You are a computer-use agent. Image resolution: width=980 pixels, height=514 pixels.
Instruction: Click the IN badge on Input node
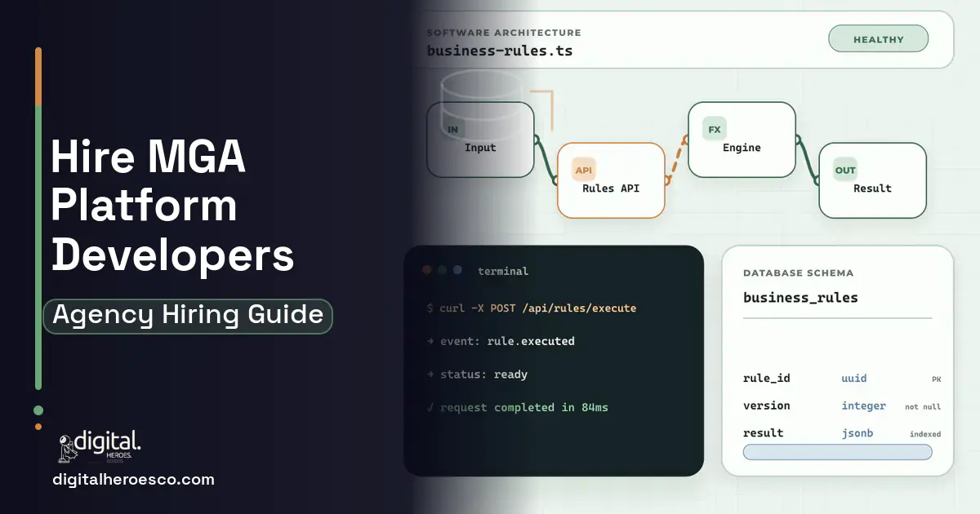pyautogui.click(x=452, y=130)
